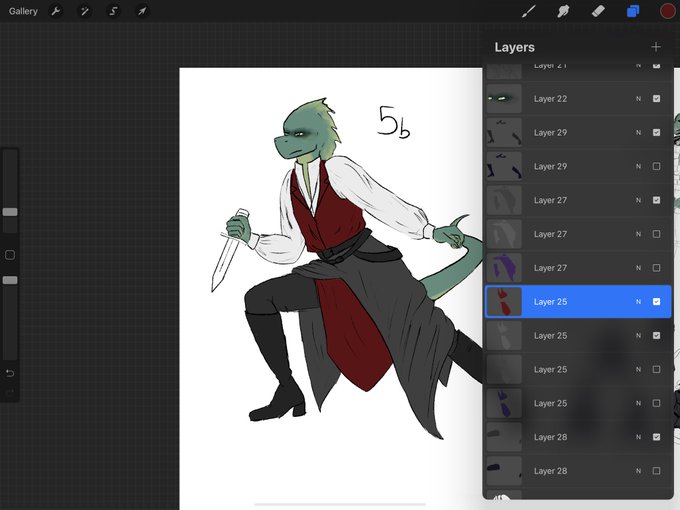680x510 pixels.
Task: Select the visible Layer 27 row
Action: point(578,200)
